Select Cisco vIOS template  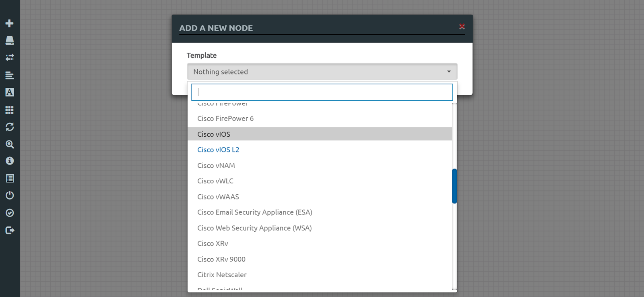pos(320,134)
